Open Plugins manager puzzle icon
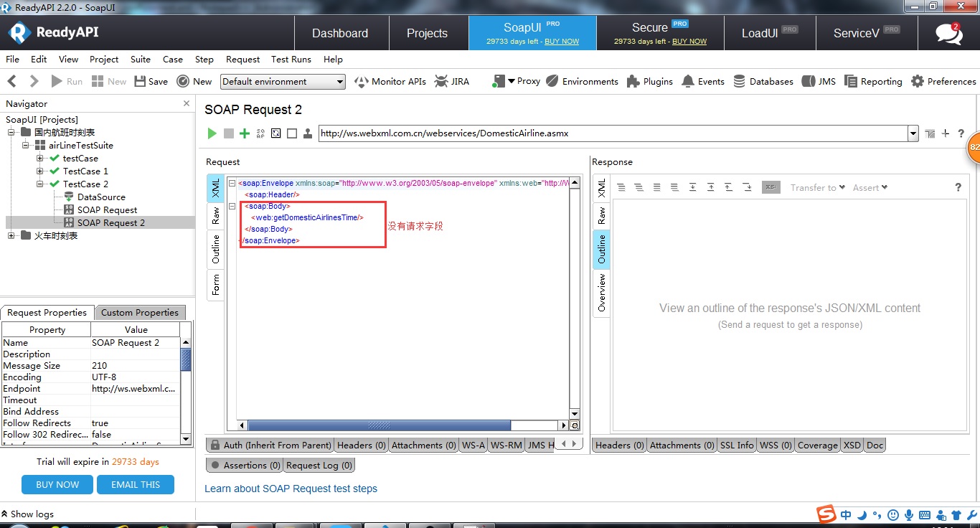 650,81
